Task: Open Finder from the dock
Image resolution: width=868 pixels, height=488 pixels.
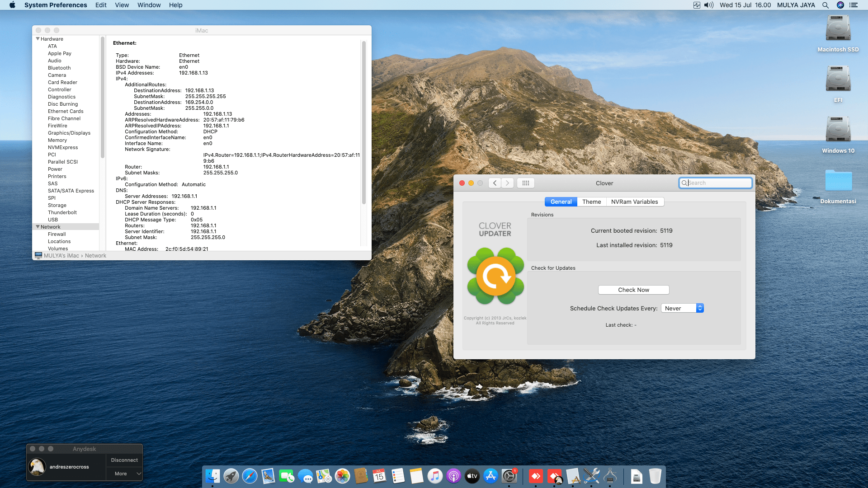Action: point(212,476)
